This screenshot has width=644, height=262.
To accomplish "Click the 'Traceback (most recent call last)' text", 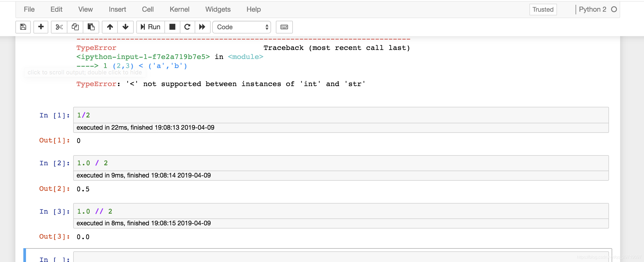I will coord(337,48).
